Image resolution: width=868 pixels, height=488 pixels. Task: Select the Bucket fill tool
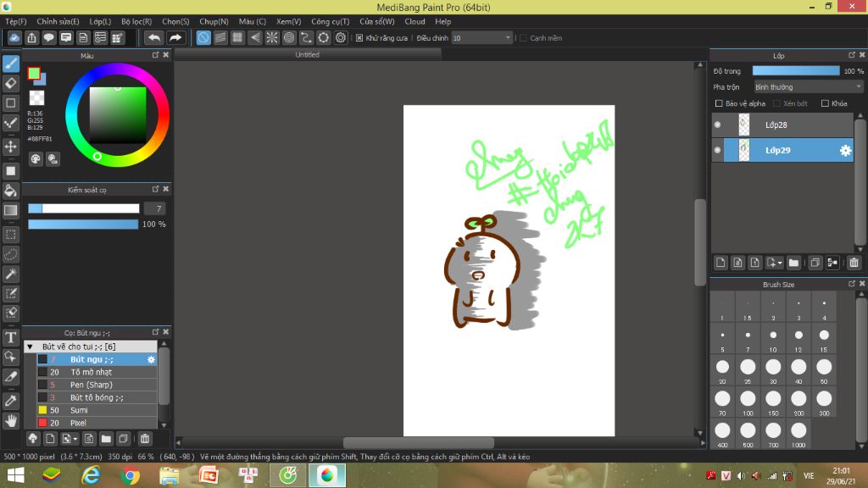point(10,191)
